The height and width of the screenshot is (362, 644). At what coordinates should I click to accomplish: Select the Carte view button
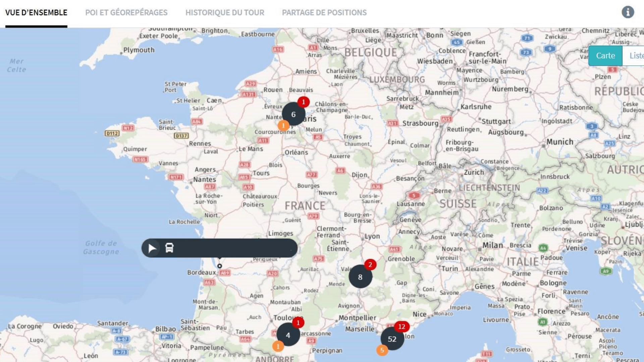tap(605, 56)
